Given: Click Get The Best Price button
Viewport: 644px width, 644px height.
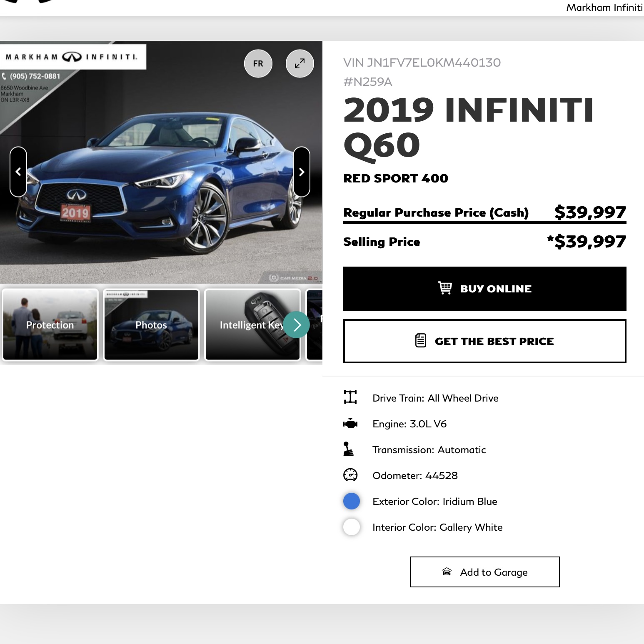Looking at the screenshot, I should [484, 341].
